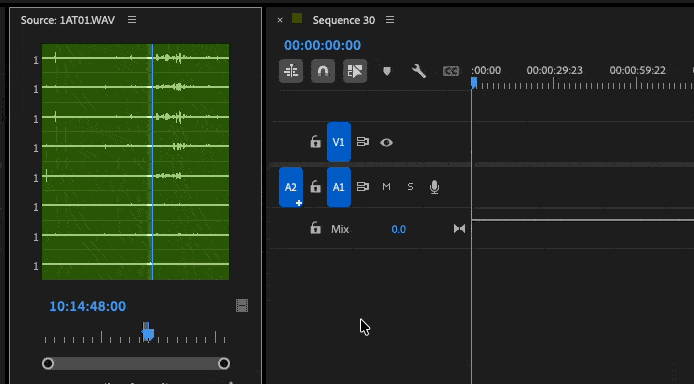Click the A2 source patching button
Viewport: 694px width, 384px height.
tap(291, 187)
